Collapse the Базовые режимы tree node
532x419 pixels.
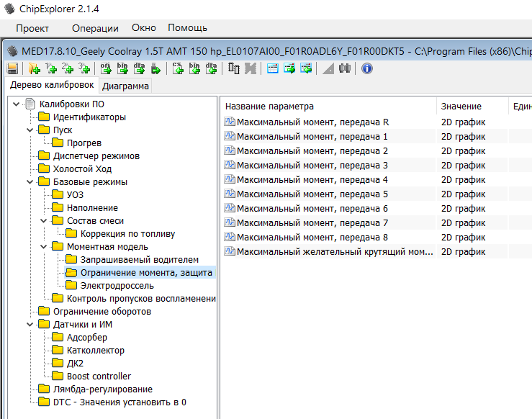[x=30, y=182]
